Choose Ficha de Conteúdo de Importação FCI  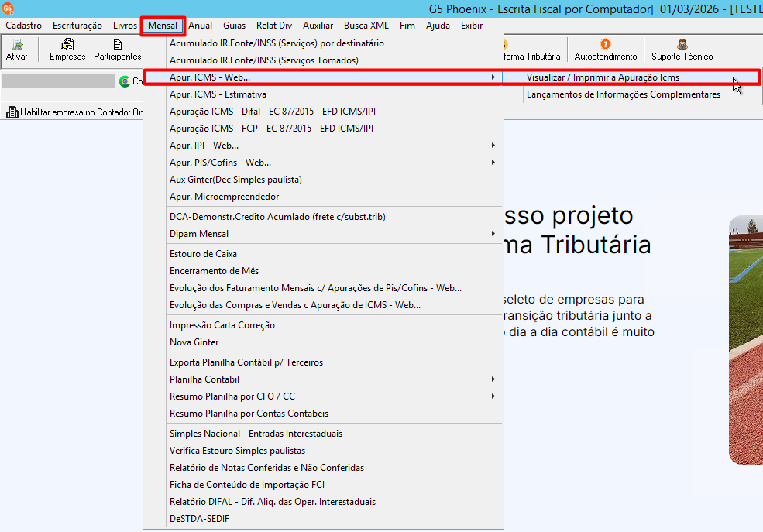[323, 485]
